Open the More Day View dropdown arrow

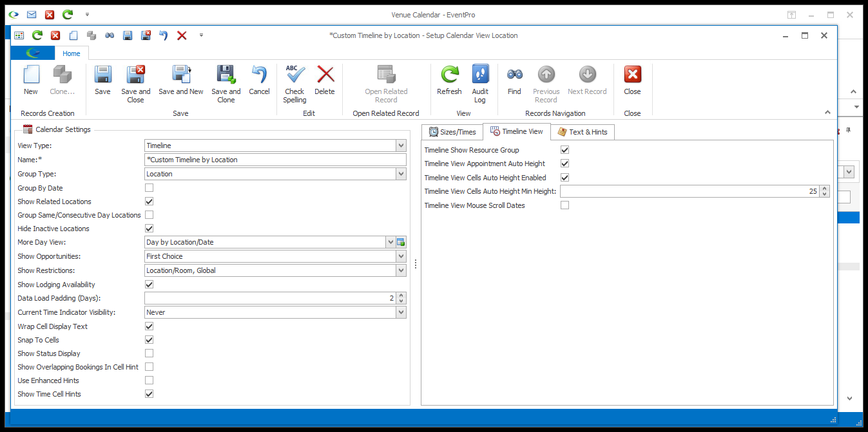pyautogui.click(x=391, y=242)
